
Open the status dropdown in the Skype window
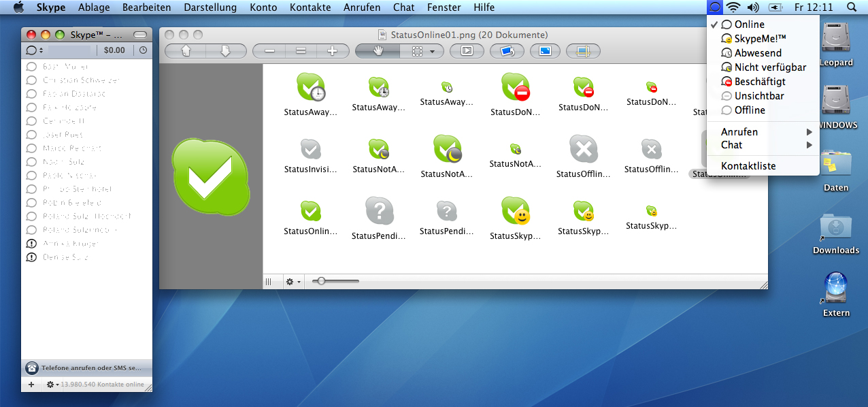(34, 50)
